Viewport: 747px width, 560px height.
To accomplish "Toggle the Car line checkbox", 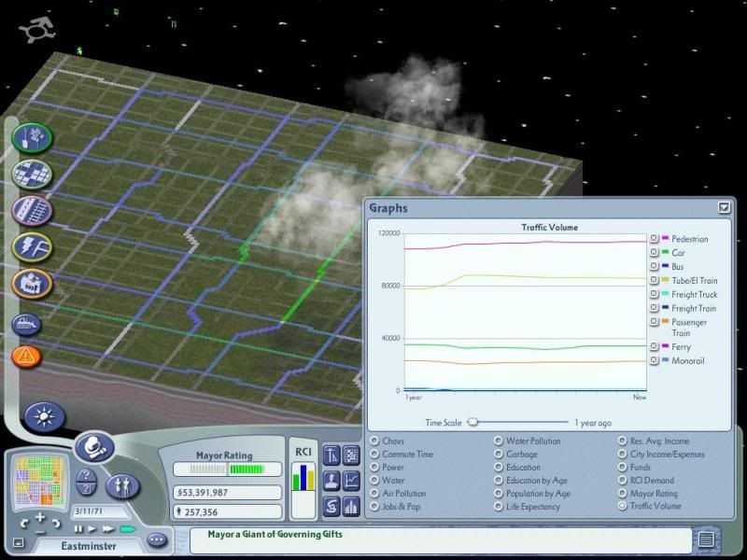I will (x=655, y=252).
